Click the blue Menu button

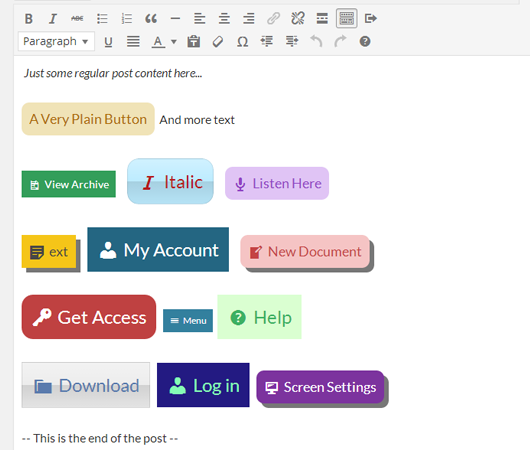[188, 321]
